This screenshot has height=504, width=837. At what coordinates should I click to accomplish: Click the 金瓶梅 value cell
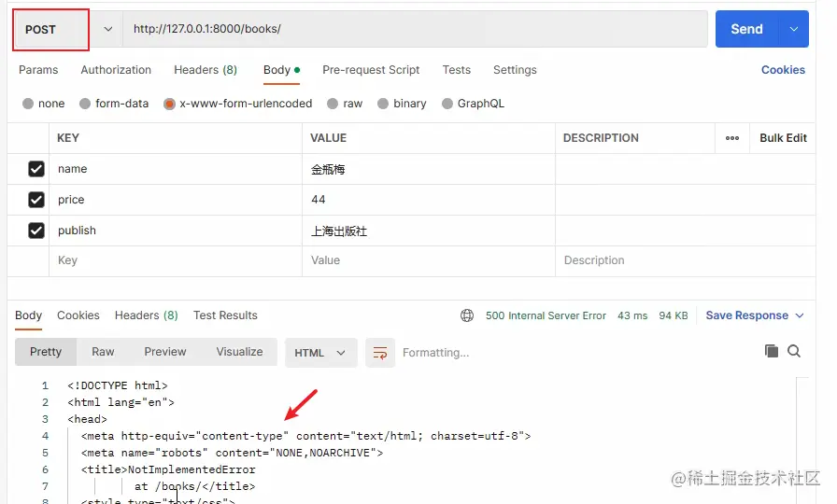(429, 169)
